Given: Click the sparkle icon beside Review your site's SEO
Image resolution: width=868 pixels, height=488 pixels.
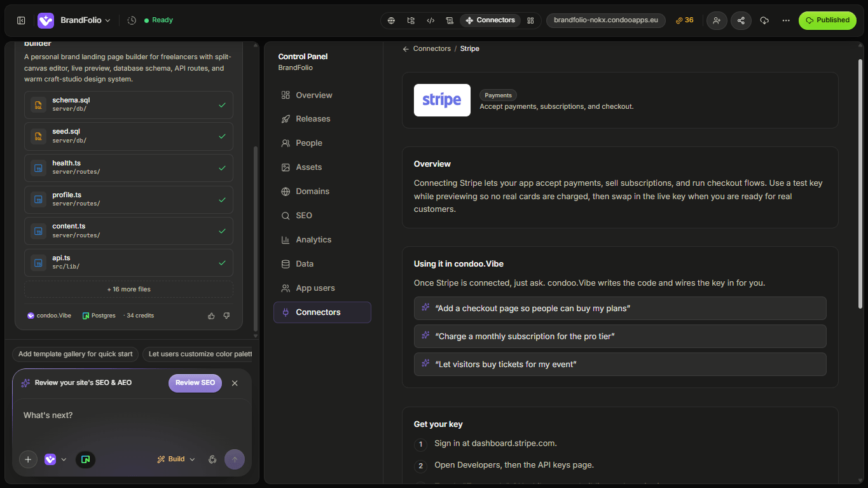Looking at the screenshot, I should pos(25,383).
